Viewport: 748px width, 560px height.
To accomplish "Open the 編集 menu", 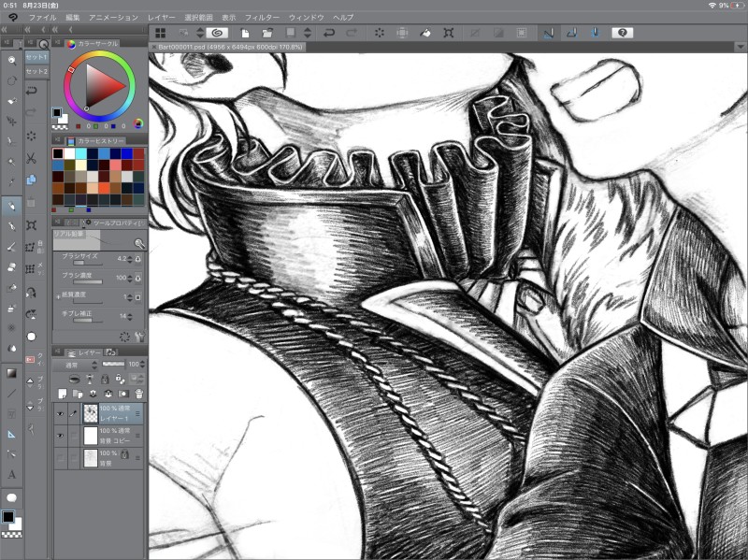I will (x=73, y=18).
